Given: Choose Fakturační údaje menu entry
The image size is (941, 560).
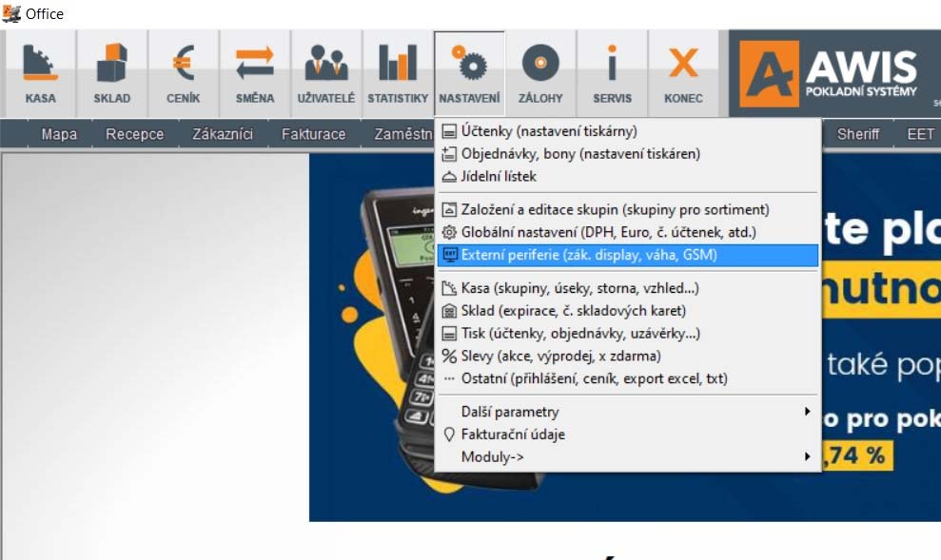Looking at the screenshot, I should coord(628,434).
